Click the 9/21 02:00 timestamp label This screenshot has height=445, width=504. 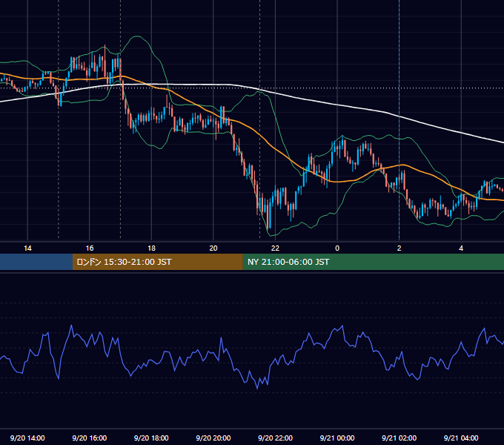tap(399, 438)
